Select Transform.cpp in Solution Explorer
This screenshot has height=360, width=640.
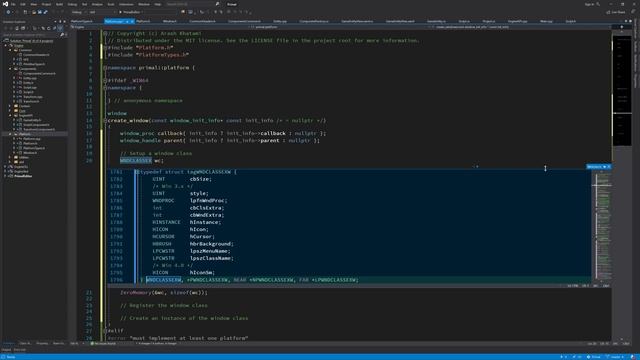coord(33,97)
